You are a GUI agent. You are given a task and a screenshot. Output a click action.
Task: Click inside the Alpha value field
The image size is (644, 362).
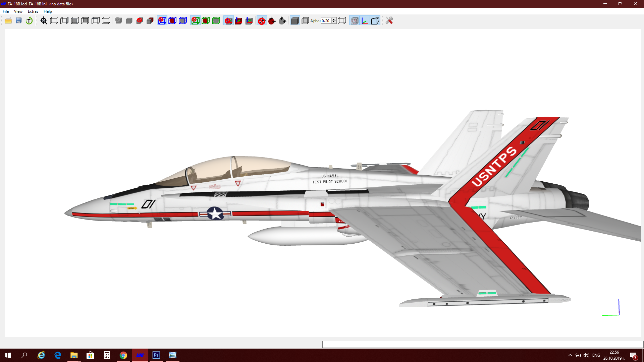[x=326, y=21]
